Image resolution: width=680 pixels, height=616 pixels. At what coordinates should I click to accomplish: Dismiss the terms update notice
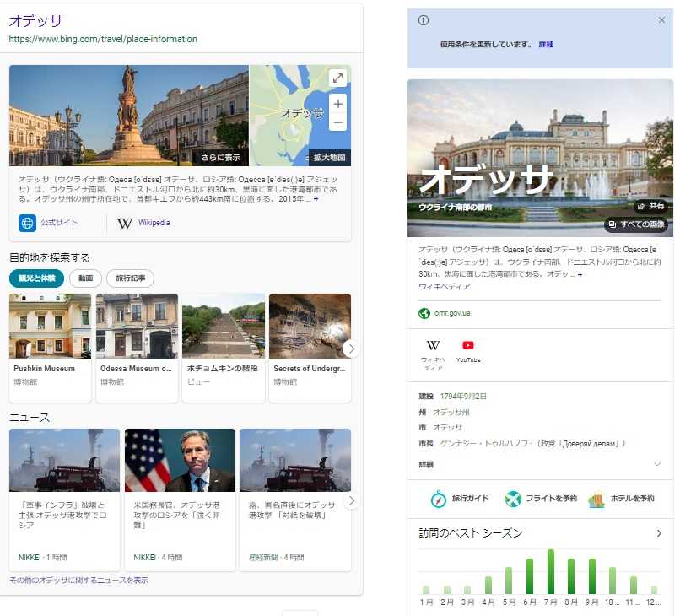pyautogui.click(x=661, y=20)
